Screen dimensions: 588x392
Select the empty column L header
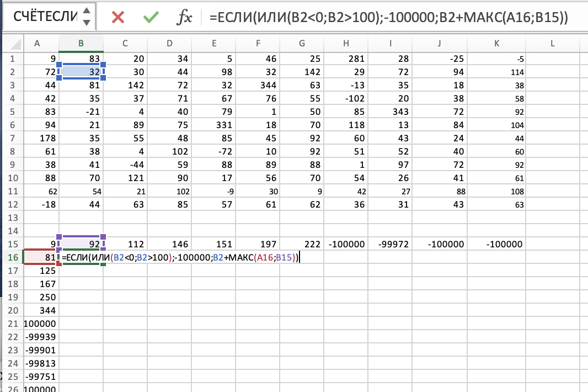(552, 44)
